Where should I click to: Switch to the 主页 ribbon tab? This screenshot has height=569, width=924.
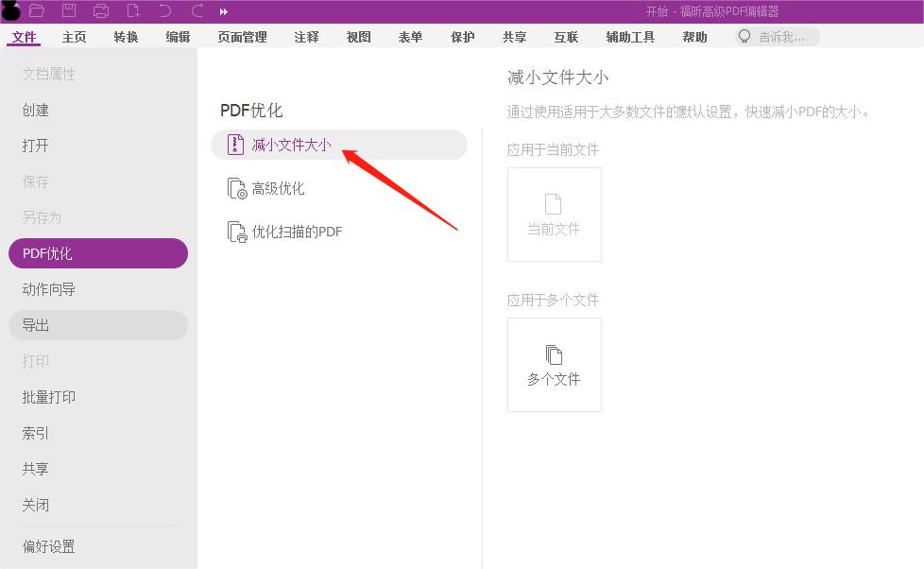(76, 37)
